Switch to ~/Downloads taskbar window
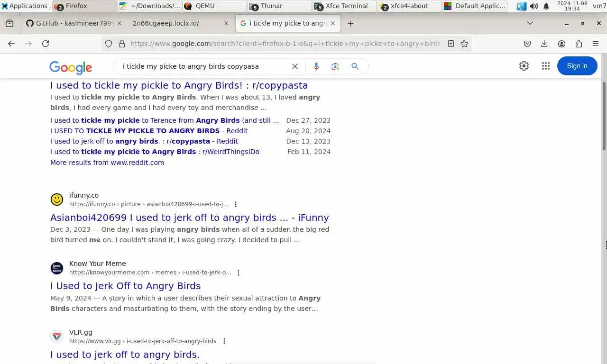This screenshot has height=364, width=607. tap(150, 6)
